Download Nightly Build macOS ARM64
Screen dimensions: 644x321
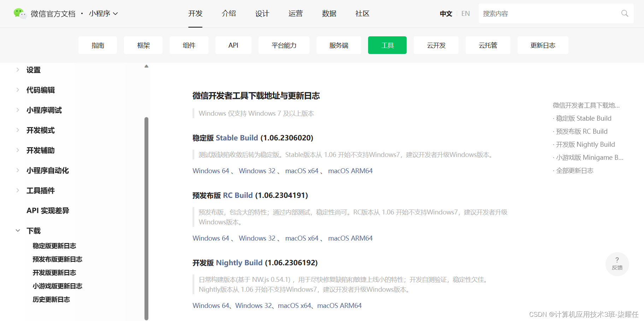pyautogui.click(x=339, y=305)
